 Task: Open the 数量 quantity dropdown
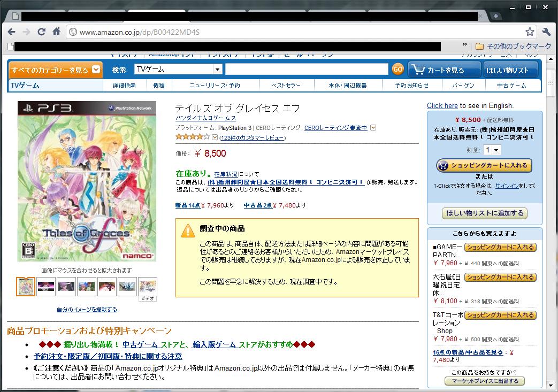point(492,150)
